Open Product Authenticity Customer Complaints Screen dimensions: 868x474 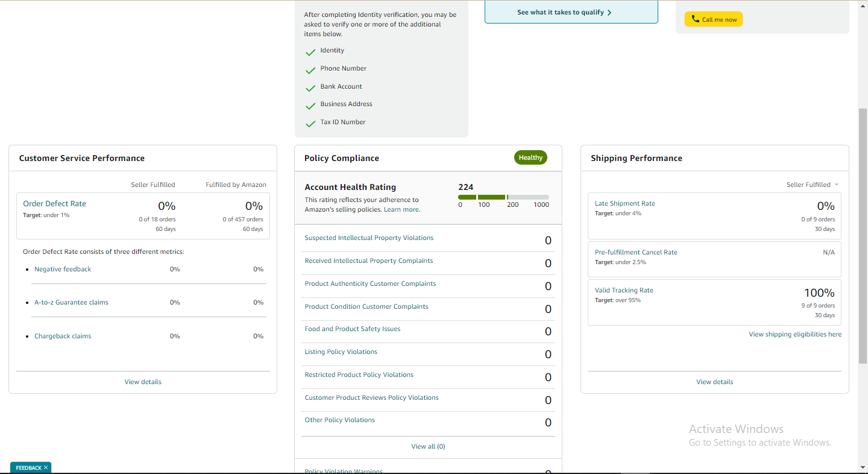(x=370, y=283)
